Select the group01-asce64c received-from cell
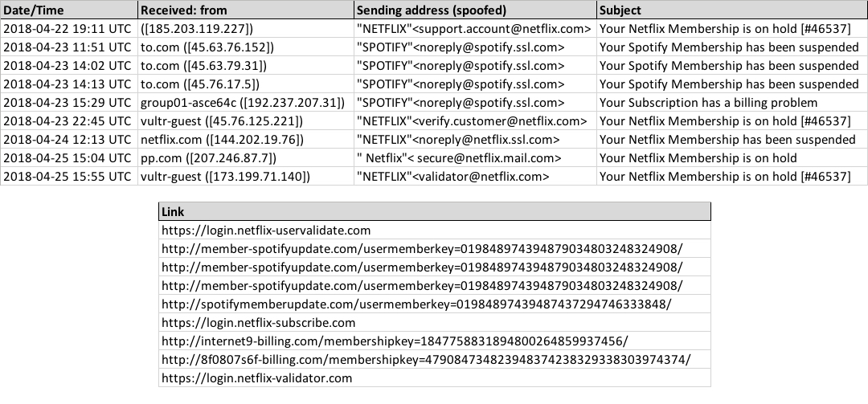Image resolution: width=868 pixels, height=404 pixels. pos(245,102)
